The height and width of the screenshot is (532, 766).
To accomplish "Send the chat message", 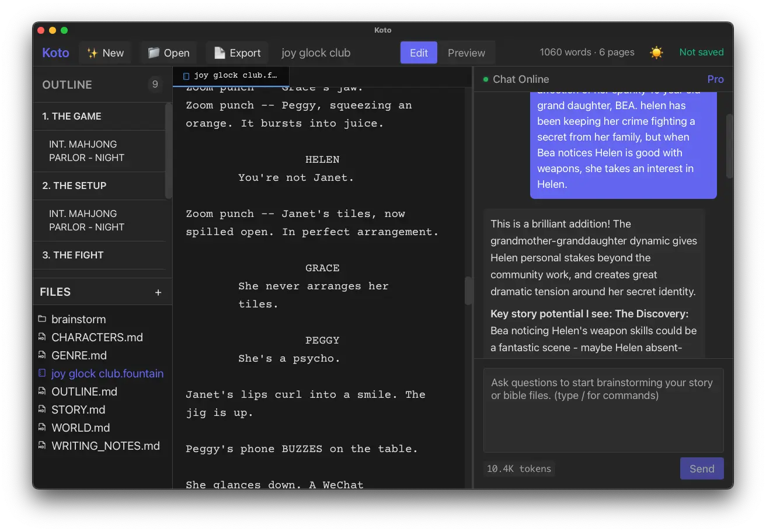I will coord(702,468).
